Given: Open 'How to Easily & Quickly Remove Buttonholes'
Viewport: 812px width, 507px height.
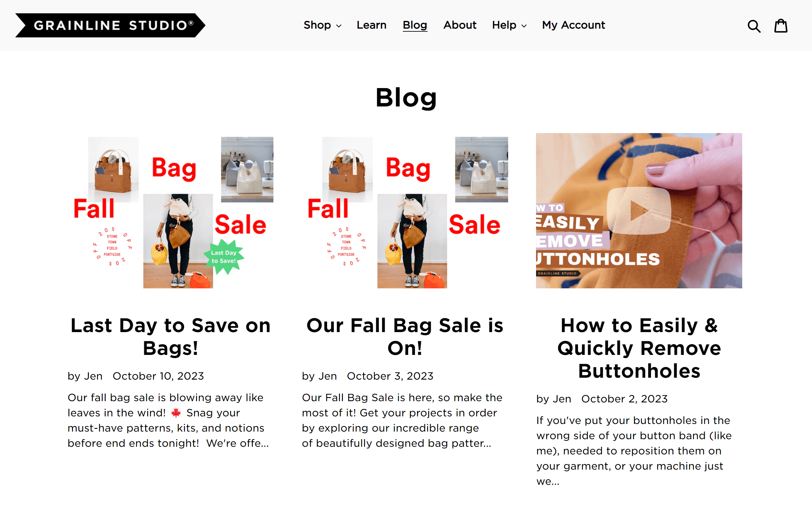Looking at the screenshot, I should tap(639, 348).
